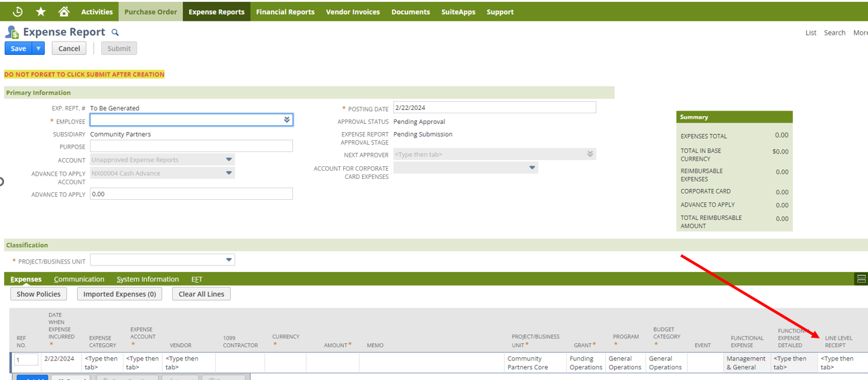Switch to the System Information subtab

coord(147,279)
